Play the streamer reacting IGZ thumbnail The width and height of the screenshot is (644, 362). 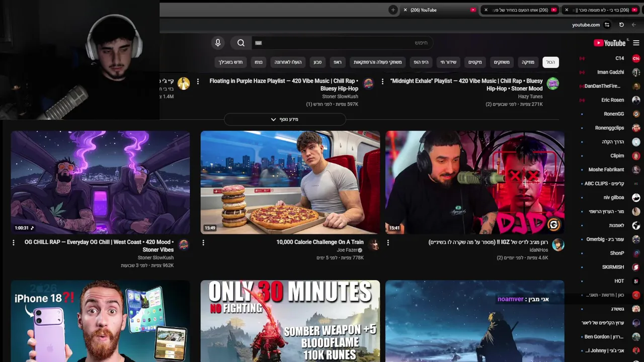click(475, 182)
